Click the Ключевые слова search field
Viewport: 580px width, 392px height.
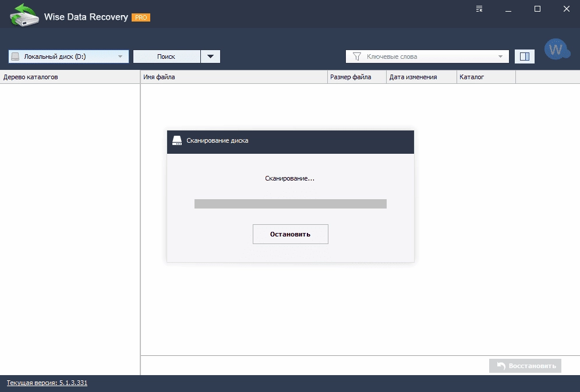click(x=427, y=56)
